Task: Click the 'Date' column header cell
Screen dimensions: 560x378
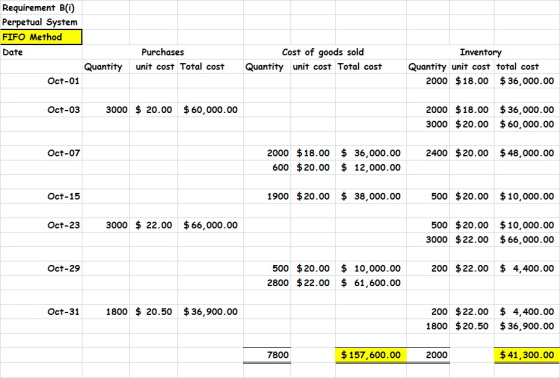Action: click(x=41, y=52)
